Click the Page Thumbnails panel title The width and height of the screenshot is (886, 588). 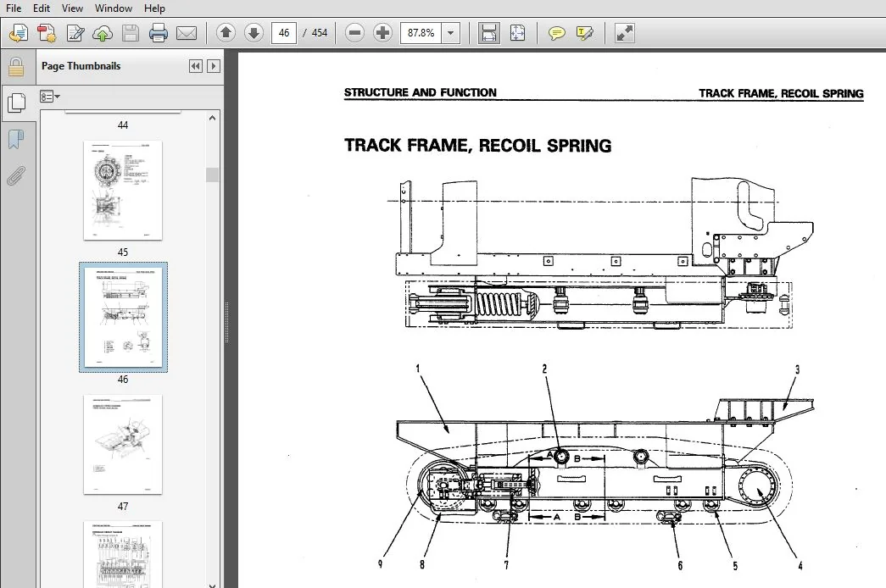pos(81,66)
